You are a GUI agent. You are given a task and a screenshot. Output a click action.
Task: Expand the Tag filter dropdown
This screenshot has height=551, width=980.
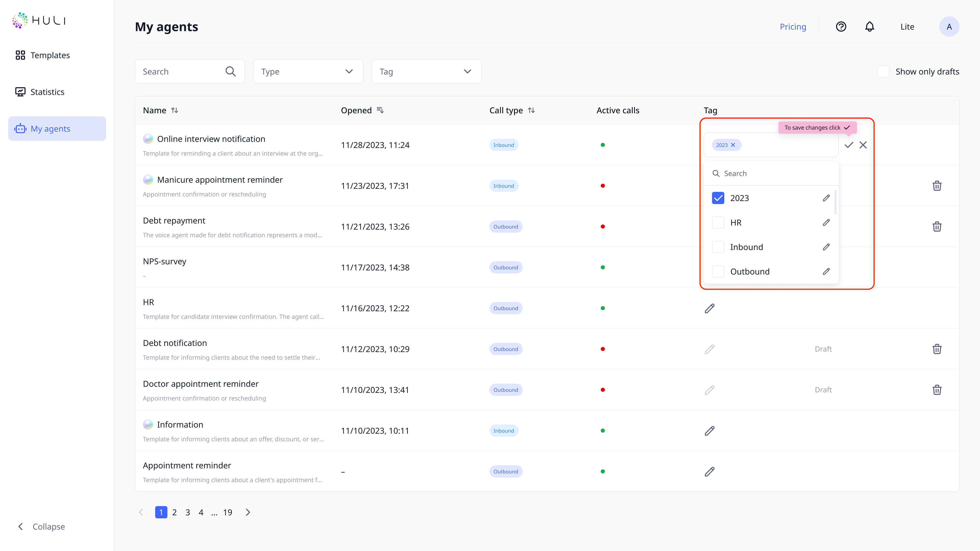[x=426, y=71]
